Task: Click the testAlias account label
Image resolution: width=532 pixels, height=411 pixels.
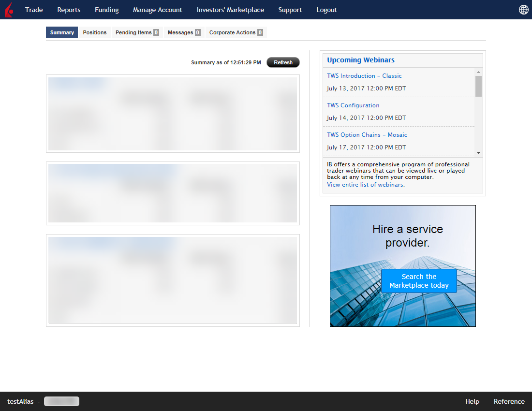Action: pyautogui.click(x=20, y=401)
